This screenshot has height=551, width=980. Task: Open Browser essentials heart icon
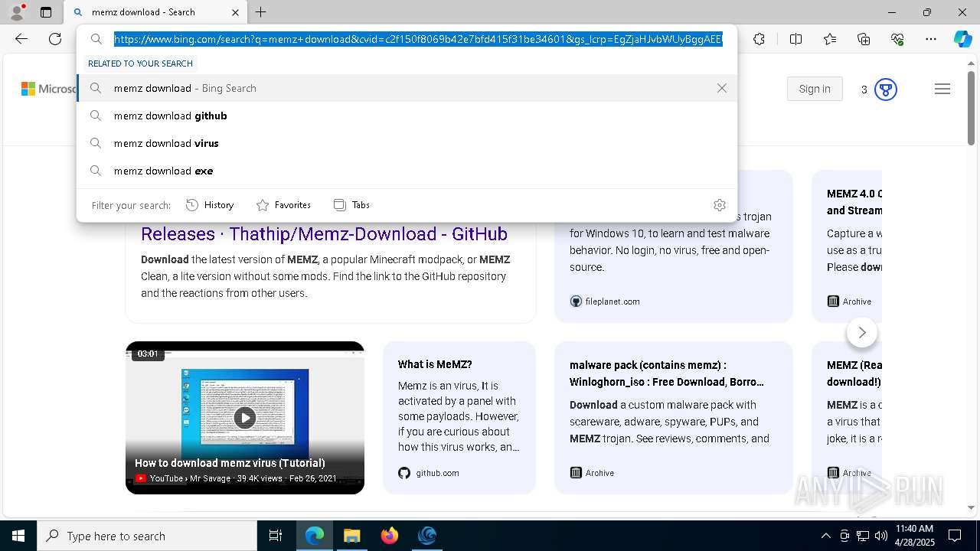tap(897, 39)
